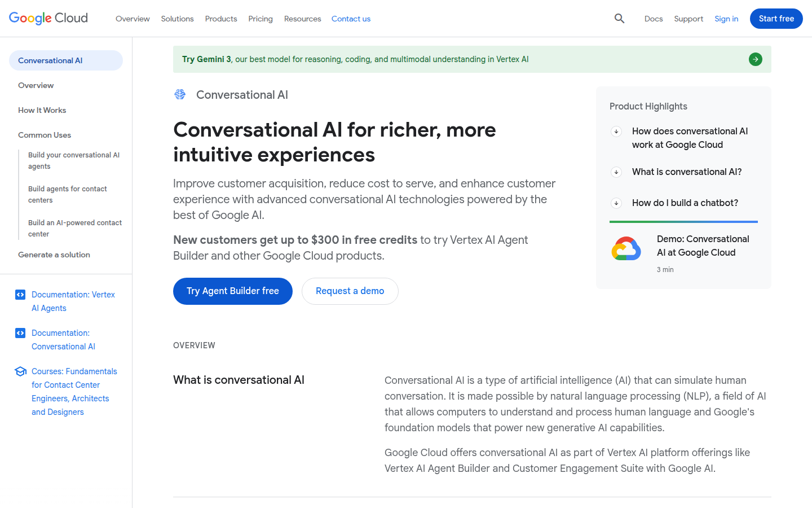Open the Products menu
Screen dimensions: 812x508
coord(221,19)
